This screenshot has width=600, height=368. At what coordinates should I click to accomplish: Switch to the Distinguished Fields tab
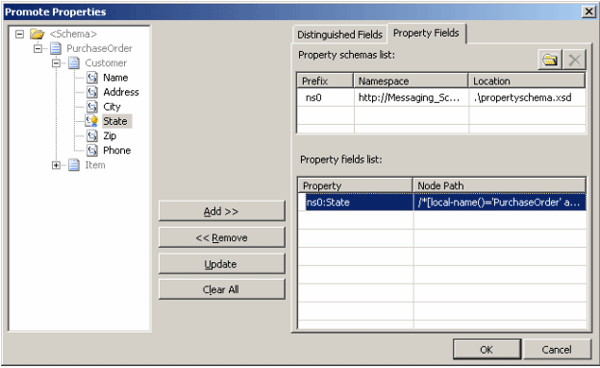coord(340,35)
